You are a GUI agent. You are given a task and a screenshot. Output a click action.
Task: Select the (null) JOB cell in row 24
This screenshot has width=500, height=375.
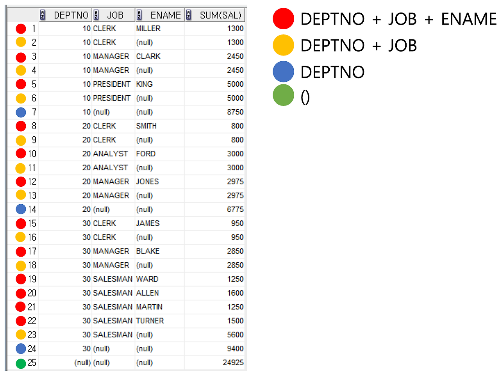click(101, 349)
